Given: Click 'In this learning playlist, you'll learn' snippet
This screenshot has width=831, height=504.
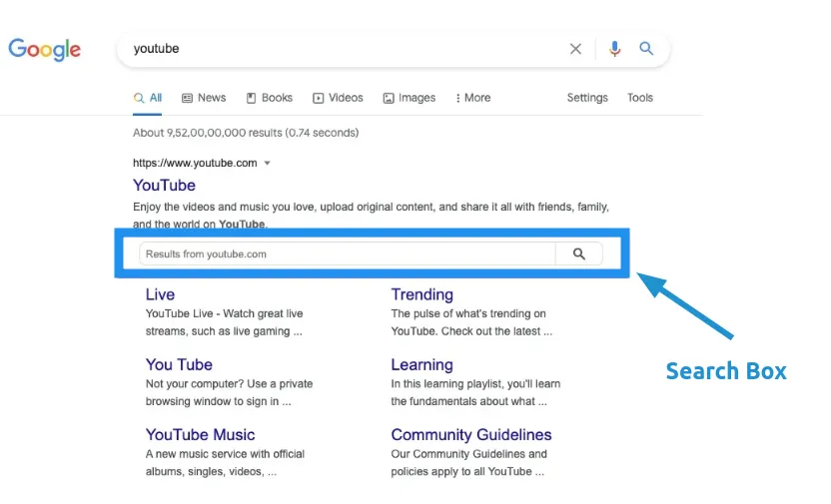Looking at the screenshot, I should [x=475, y=384].
